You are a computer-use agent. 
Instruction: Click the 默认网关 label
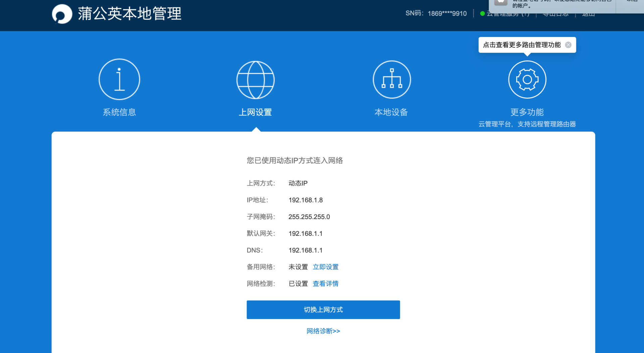[261, 234]
